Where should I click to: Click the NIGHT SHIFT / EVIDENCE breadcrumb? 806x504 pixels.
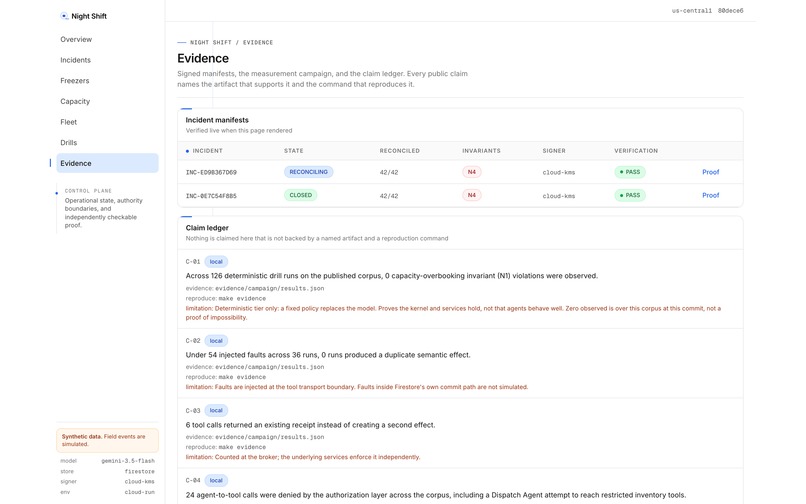pos(231,42)
